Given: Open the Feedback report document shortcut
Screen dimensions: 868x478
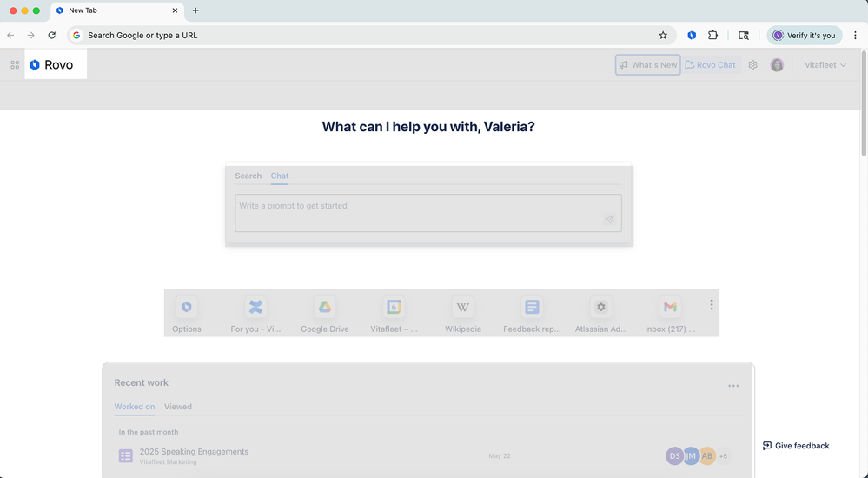Looking at the screenshot, I should click(x=532, y=315).
